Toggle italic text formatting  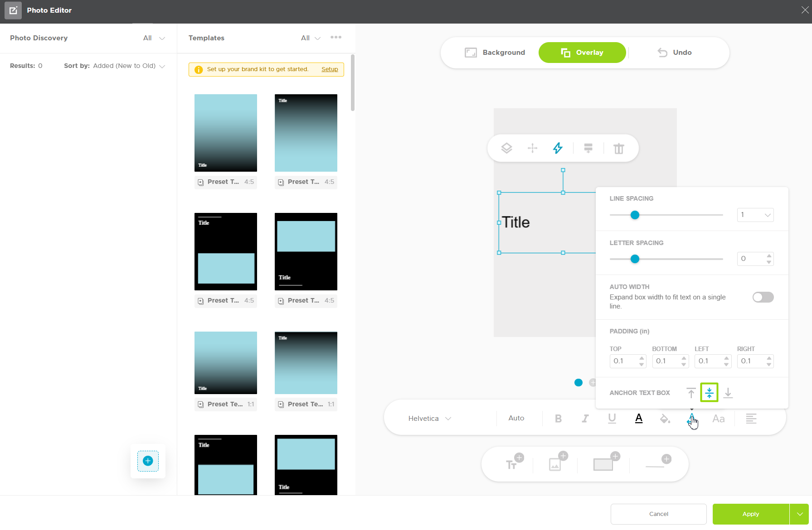585,419
